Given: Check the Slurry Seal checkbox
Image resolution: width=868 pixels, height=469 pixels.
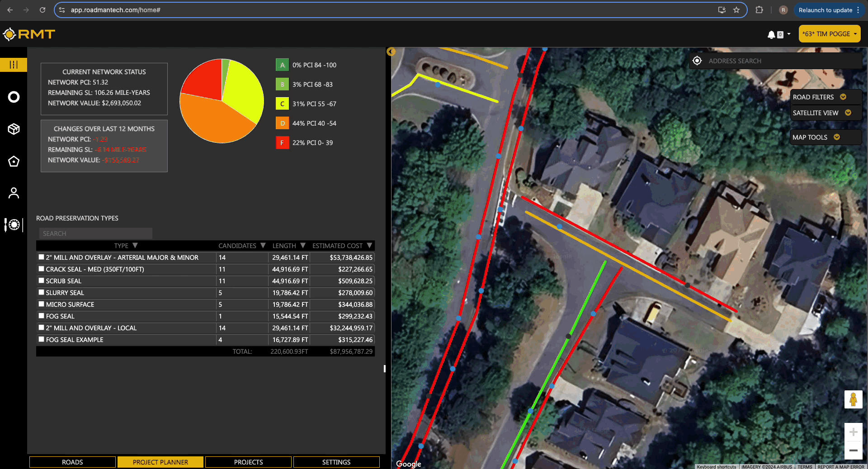Looking at the screenshot, I should 42,292.
